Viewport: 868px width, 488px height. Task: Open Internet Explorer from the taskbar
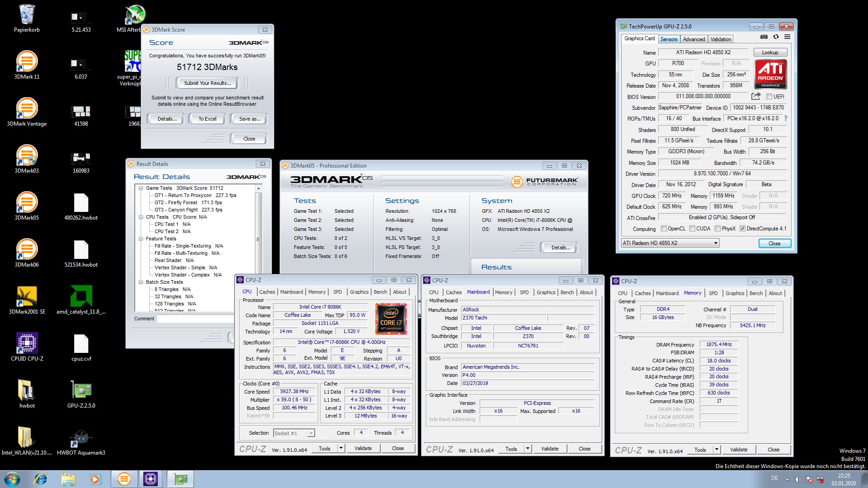[41, 479]
